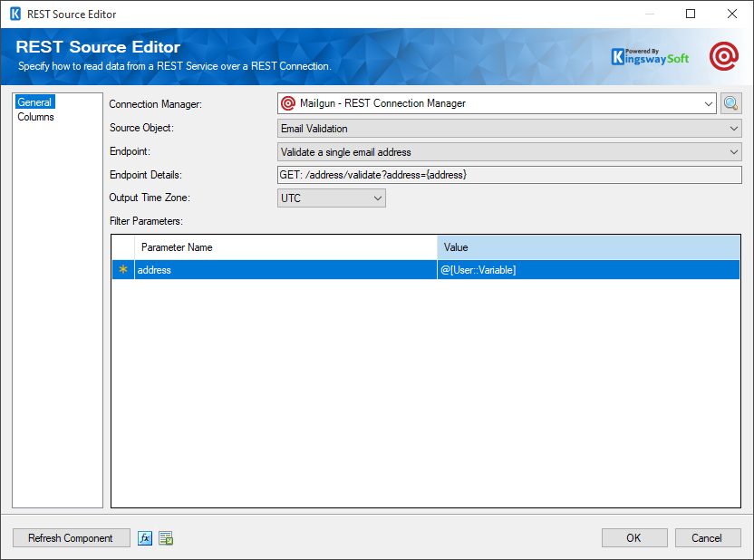This screenshot has height=560, width=754.
Task: Click the Parameter Name column header
Action: (285, 247)
